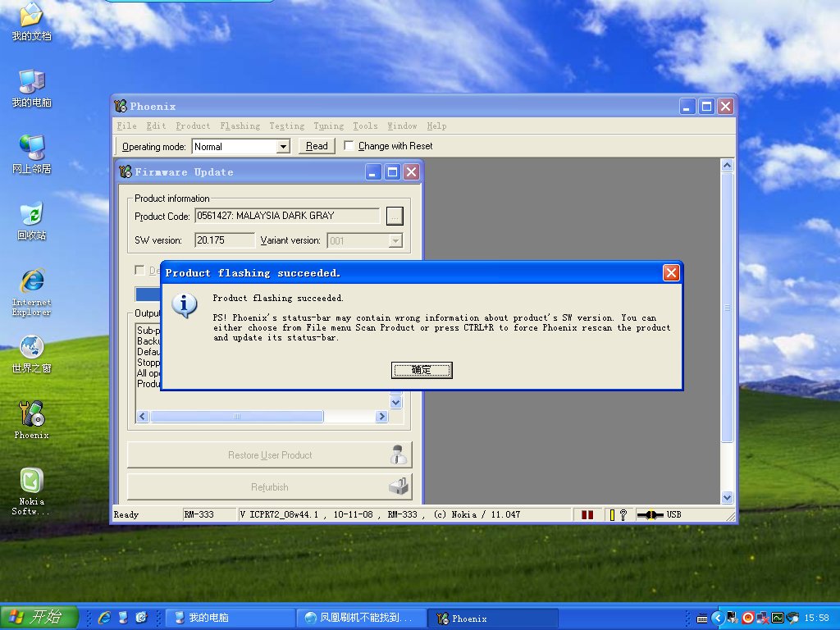Open the Nokia Software desktop icon
The width and height of the screenshot is (840, 630).
pos(31,491)
